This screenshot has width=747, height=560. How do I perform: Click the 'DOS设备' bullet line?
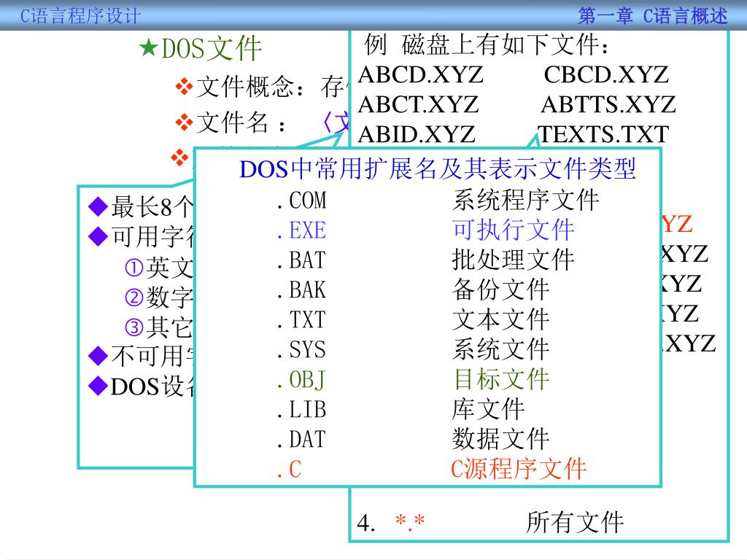point(142,386)
